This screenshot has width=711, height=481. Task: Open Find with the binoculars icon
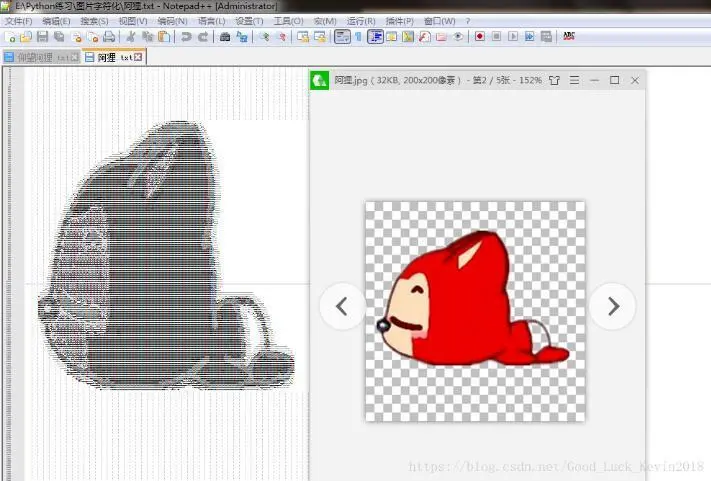[224, 37]
